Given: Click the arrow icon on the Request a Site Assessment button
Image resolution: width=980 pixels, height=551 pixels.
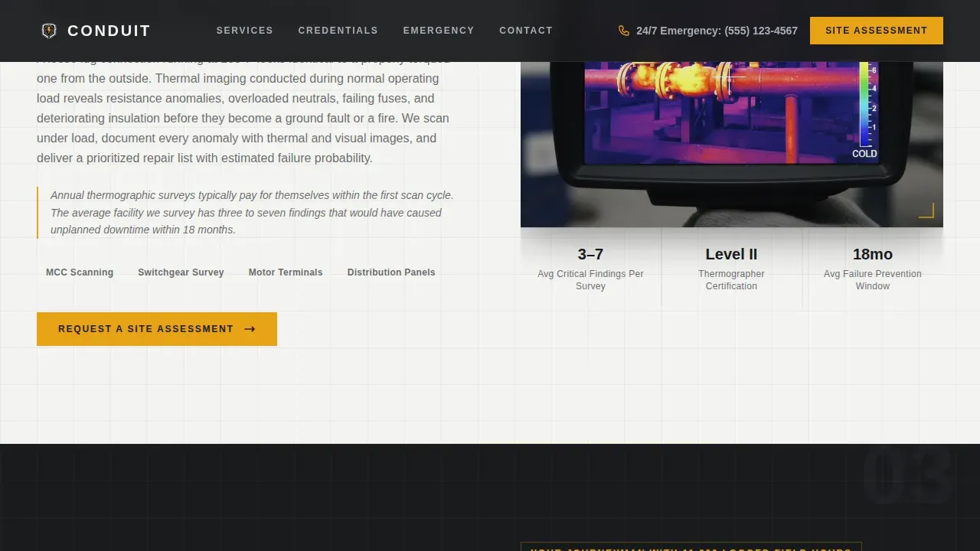Looking at the screenshot, I should coord(250,329).
